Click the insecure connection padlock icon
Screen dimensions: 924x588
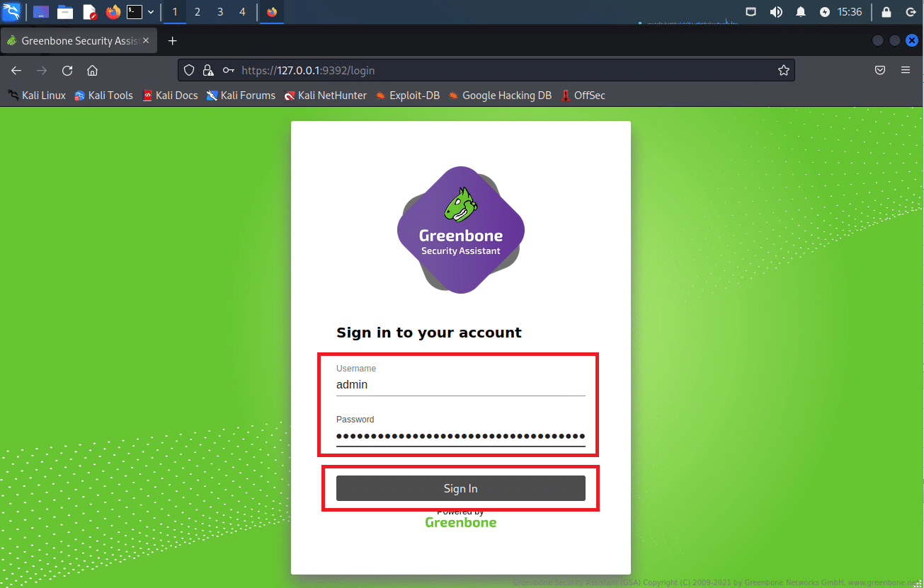(x=208, y=70)
